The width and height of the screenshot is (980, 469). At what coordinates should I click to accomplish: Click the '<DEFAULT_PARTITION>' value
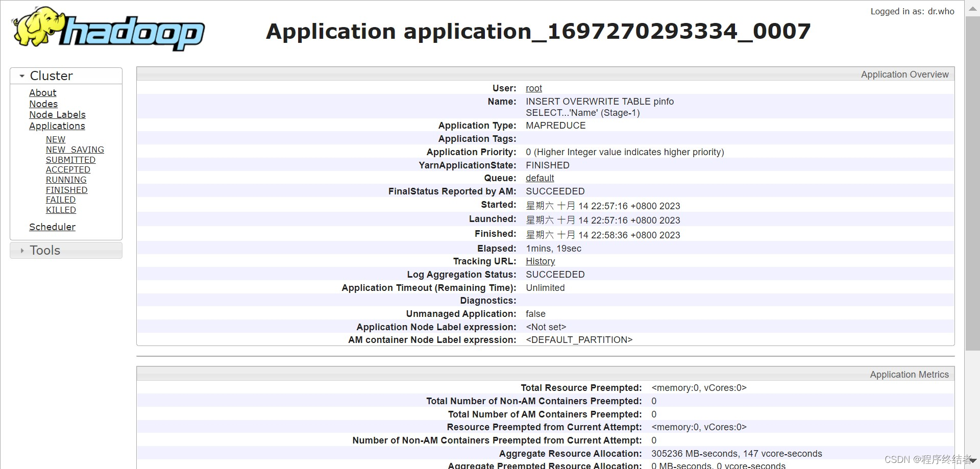pos(579,340)
